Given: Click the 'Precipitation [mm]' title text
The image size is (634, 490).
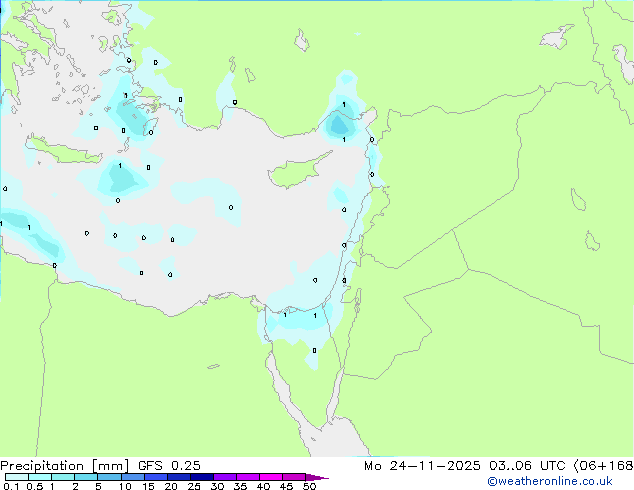Looking at the screenshot, I should pos(65,466).
